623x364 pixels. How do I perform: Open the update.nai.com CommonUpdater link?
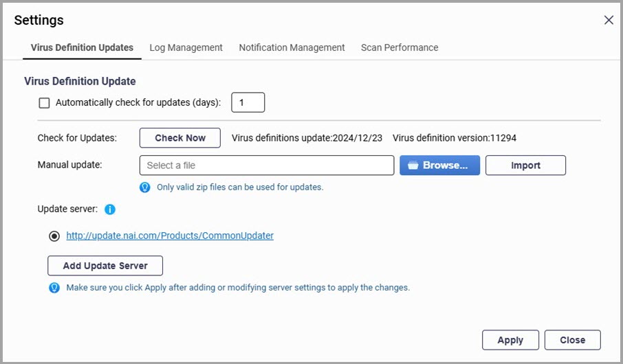tap(170, 236)
